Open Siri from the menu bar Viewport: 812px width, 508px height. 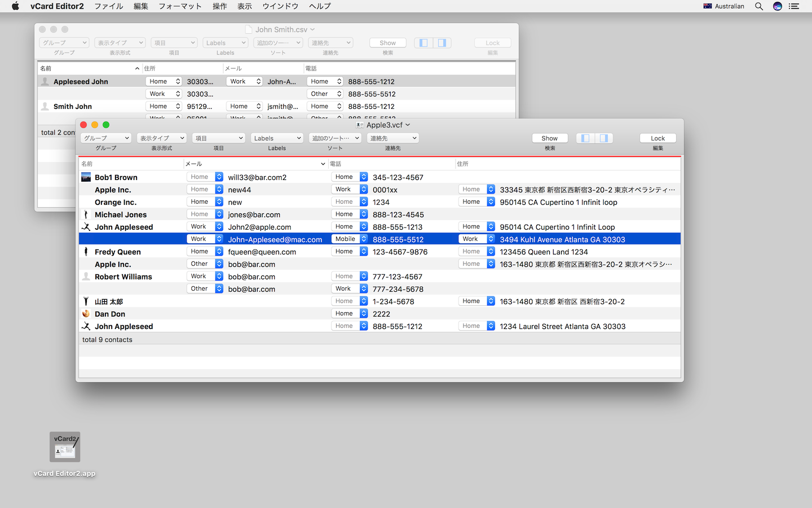tap(778, 6)
